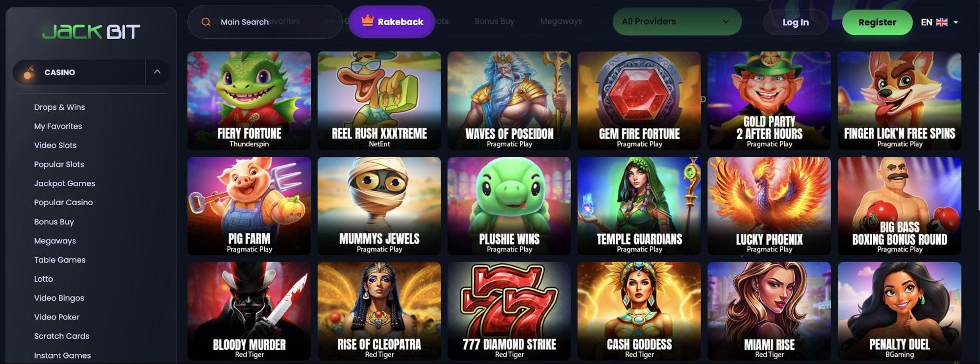Go to Jackpot Games category
This screenshot has height=364, width=980.
coord(65,183)
